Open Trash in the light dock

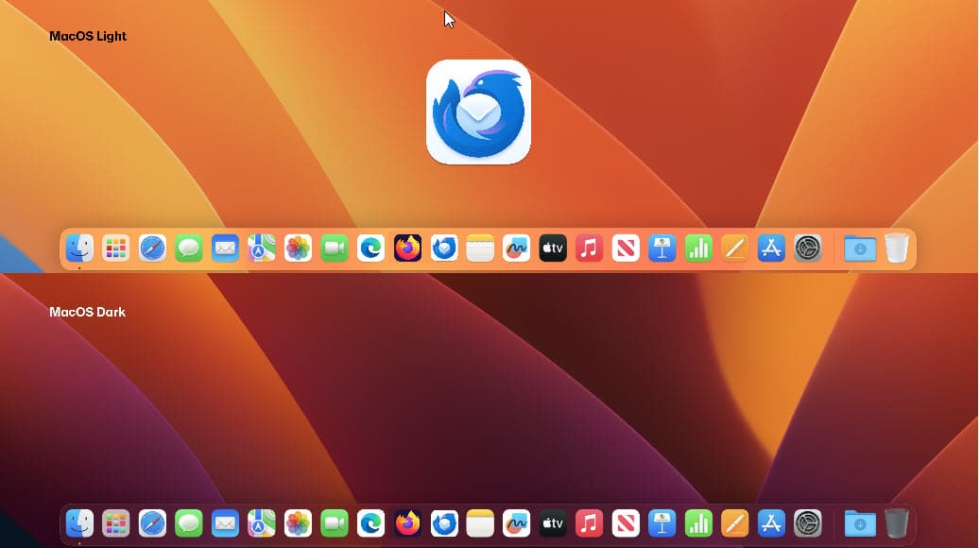coord(896,248)
